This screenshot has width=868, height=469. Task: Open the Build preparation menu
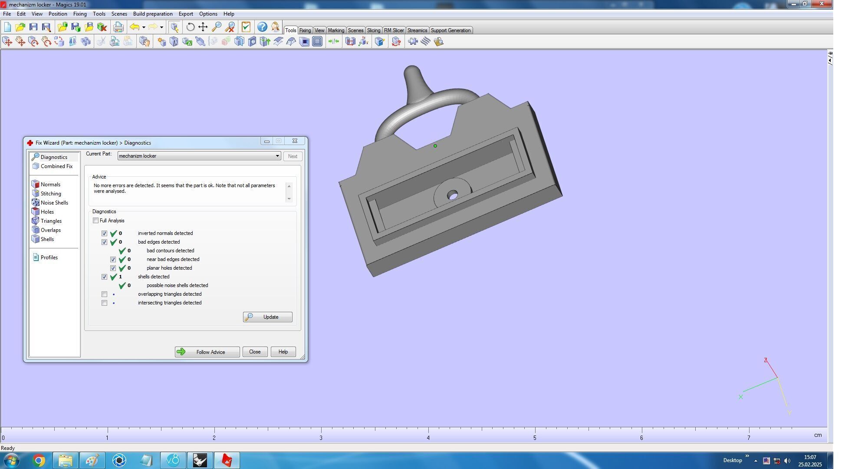click(152, 14)
